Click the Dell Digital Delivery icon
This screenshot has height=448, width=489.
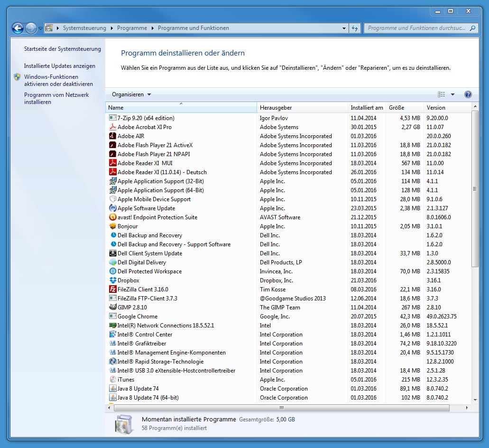112,262
